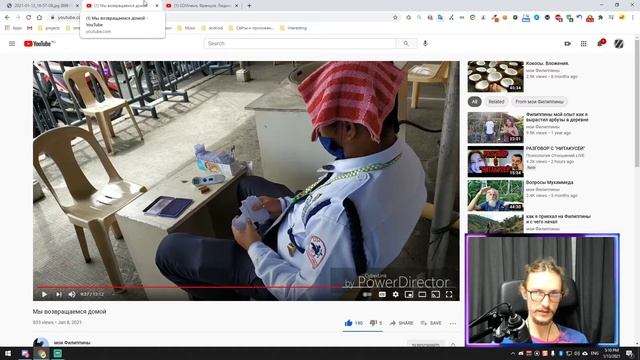Image resolution: width=640 pixels, height=360 pixels.
Task: Switch to miniplayer mode
Action: pyautogui.click(x=409, y=294)
